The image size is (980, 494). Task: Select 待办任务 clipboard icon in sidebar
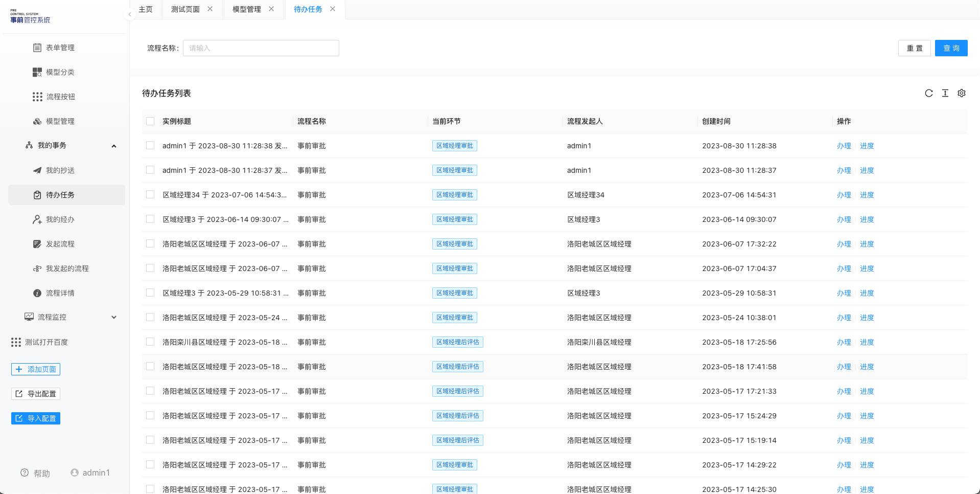[x=37, y=195]
